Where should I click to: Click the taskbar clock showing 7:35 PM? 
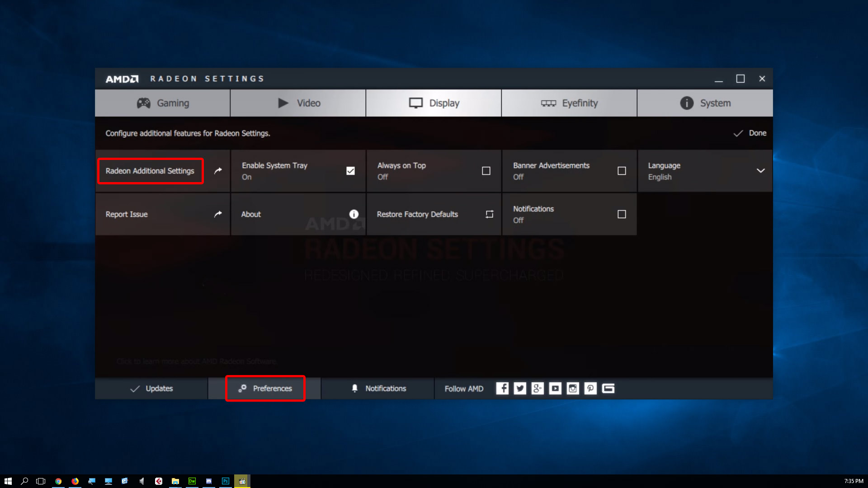click(x=854, y=481)
